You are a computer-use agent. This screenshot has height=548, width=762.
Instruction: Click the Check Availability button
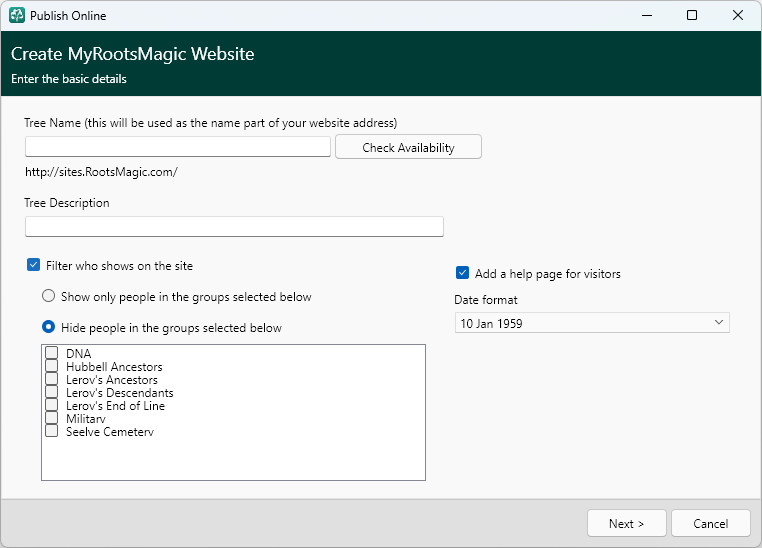click(408, 147)
